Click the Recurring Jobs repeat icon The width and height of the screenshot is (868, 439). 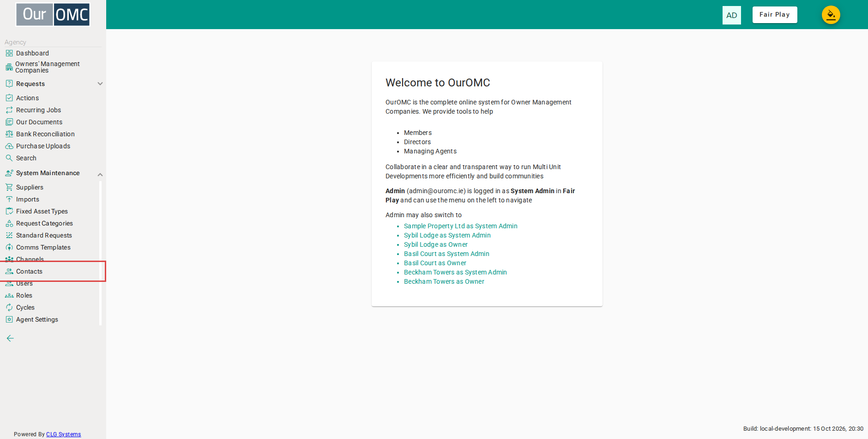click(x=9, y=110)
